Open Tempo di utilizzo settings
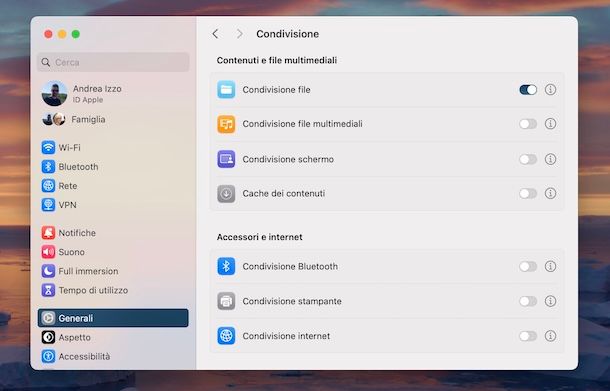610x391 pixels. point(113,290)
